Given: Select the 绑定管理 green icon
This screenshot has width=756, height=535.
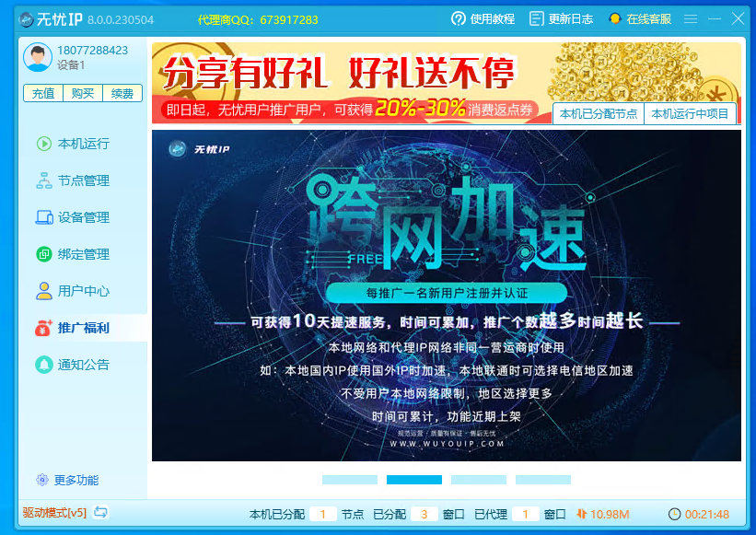Looking at the screenshot, I should click(44, 254).
